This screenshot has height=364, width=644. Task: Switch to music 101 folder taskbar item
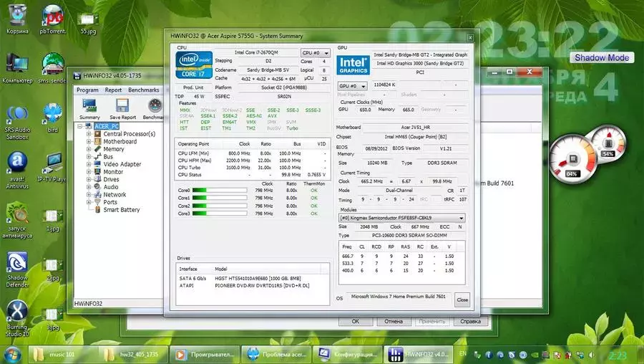[x=62, y=355]
